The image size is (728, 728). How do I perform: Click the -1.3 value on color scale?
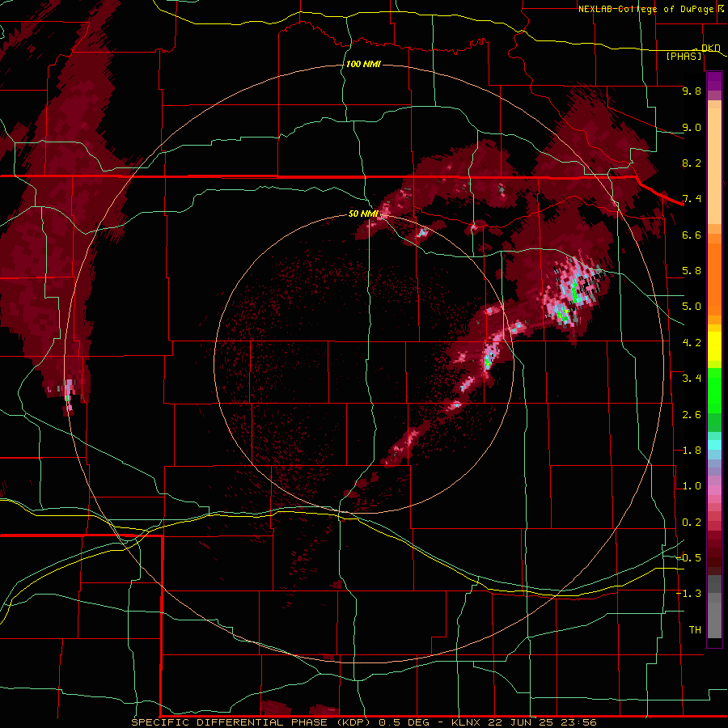(689, 594)
